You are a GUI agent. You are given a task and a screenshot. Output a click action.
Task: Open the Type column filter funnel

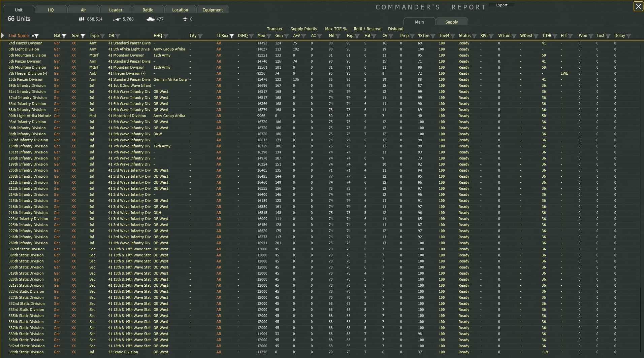click(102, 36)
